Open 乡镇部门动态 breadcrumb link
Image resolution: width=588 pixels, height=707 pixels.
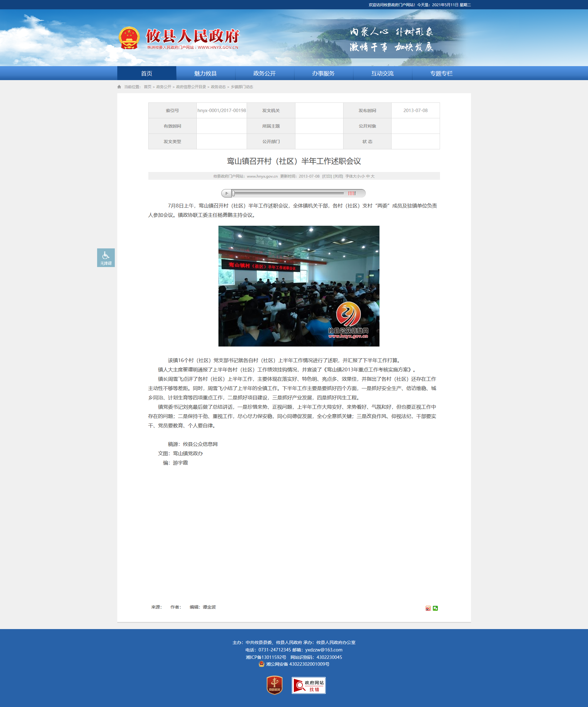(x=242, y=87)
